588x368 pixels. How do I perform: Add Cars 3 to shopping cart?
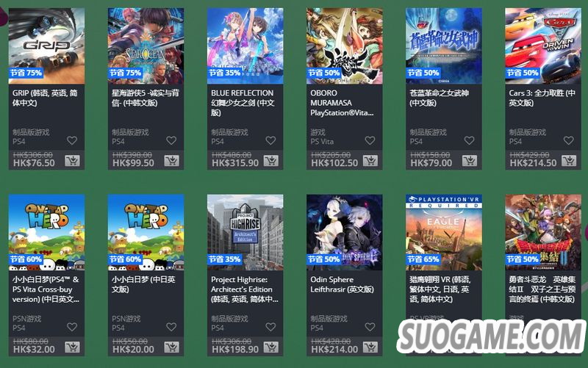coord(569,161)
